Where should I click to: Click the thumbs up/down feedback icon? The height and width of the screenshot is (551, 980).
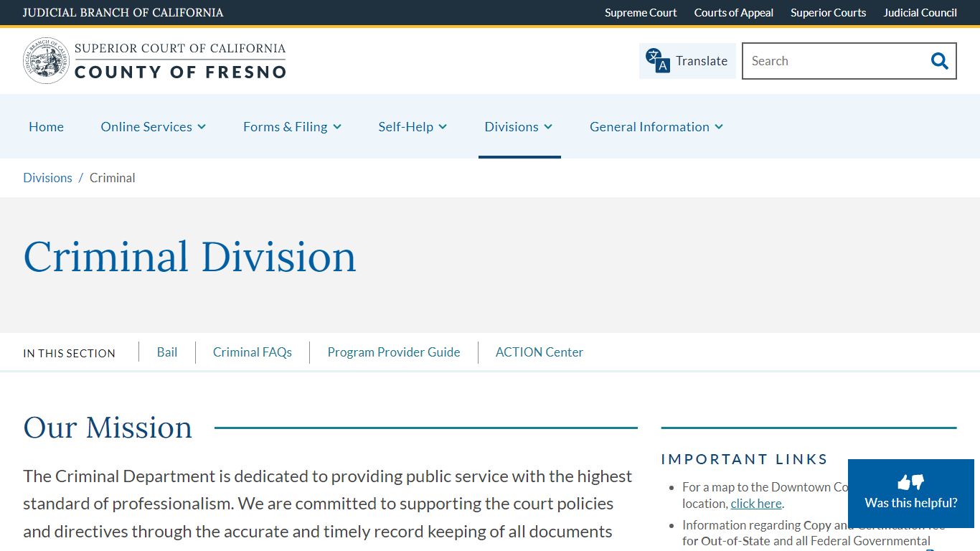(911, 482)
